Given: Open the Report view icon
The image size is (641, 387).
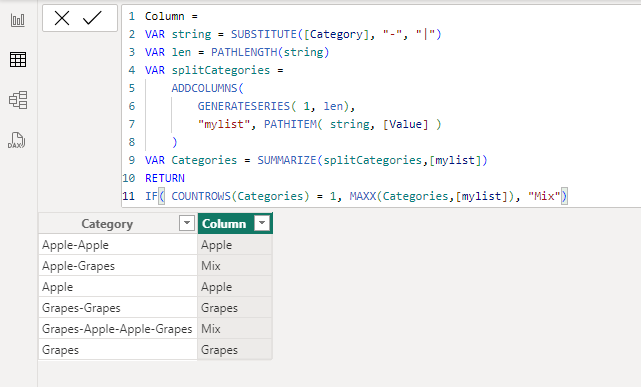Looking at the screenshot, I should pyautogui.click(x=18, y=20).
